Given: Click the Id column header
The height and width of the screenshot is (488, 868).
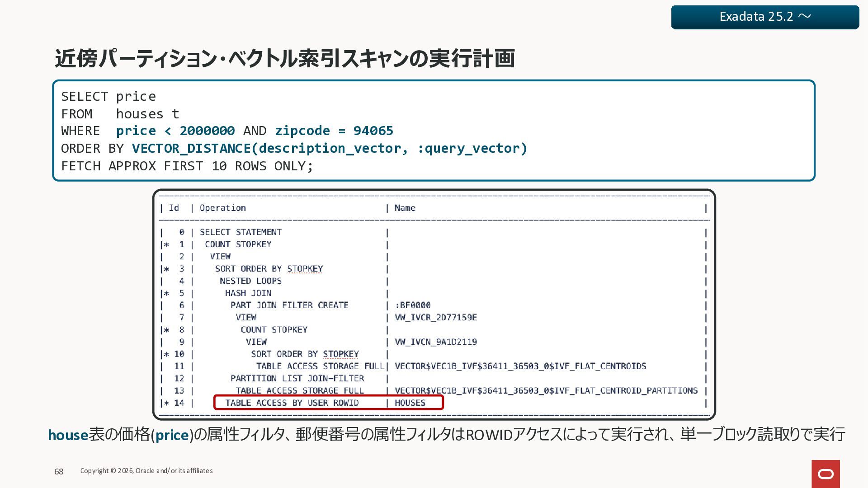Looking at the screenshot, I should pyautogui.click(x=174, y=208).
